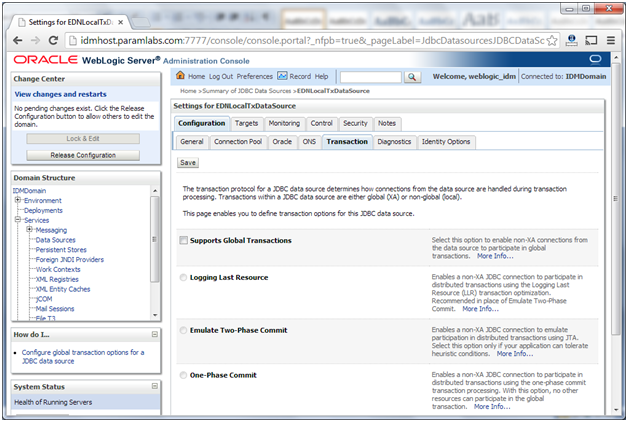Select the Transaction subtab
This screenshot has width=628, height=422.
click(x=347, y=142)
